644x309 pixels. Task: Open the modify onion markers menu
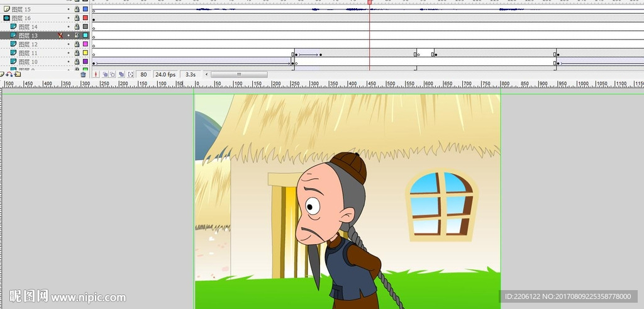[x=130, y=74]
